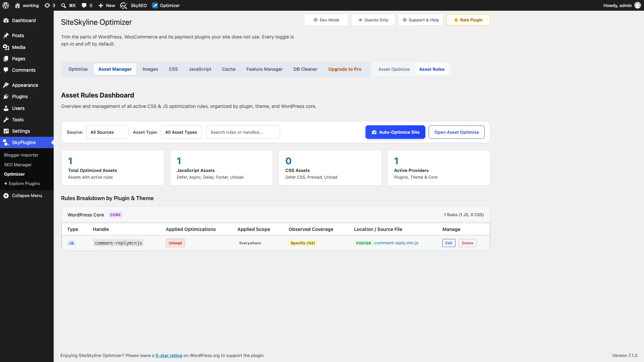Image resolution: width=644 pixels, height=362 pixels.
Task: Switch to the JavaScript tab
Action: (x=200, y=69)
